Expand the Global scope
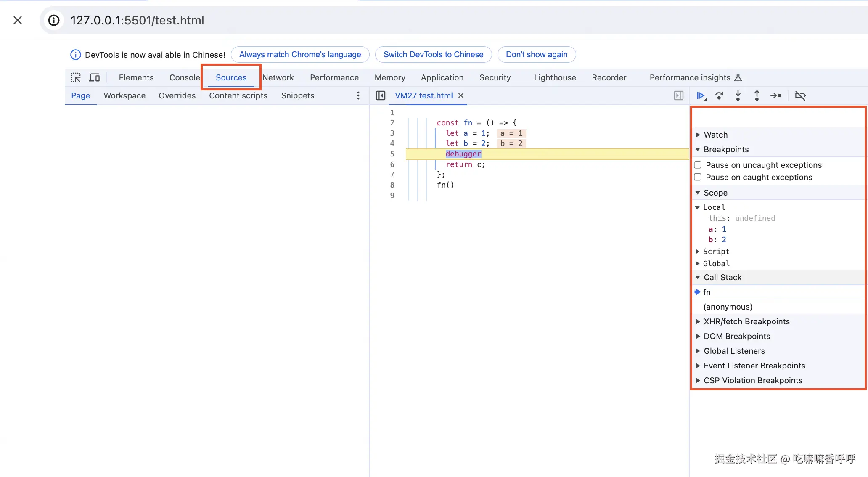Viewport: 868px width, 477px height. (716, 264)
